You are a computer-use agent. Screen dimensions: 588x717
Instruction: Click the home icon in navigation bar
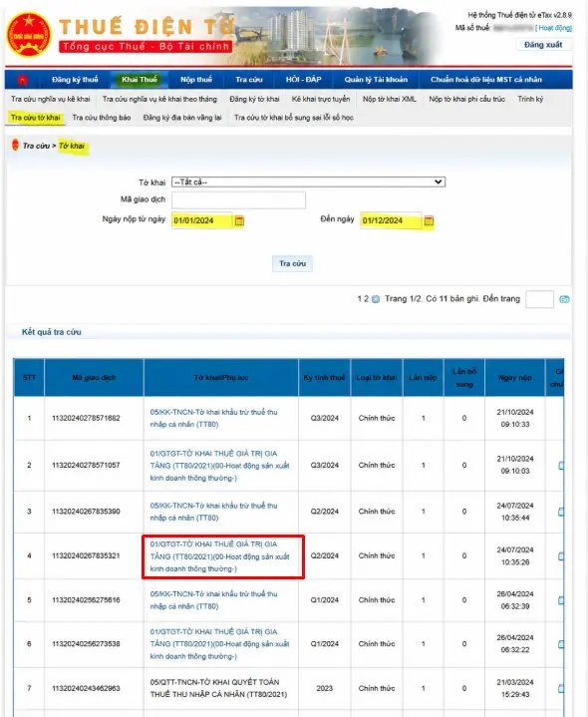pos(22,80)
